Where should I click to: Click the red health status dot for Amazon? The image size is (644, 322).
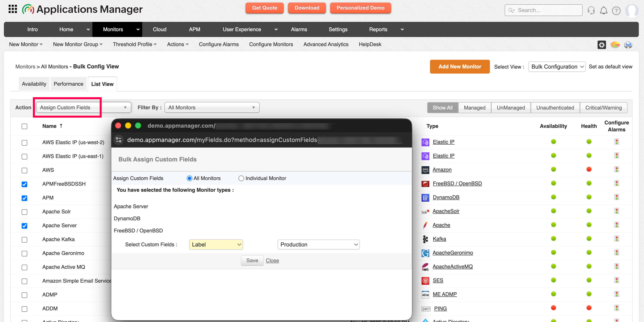coord(589,169)
